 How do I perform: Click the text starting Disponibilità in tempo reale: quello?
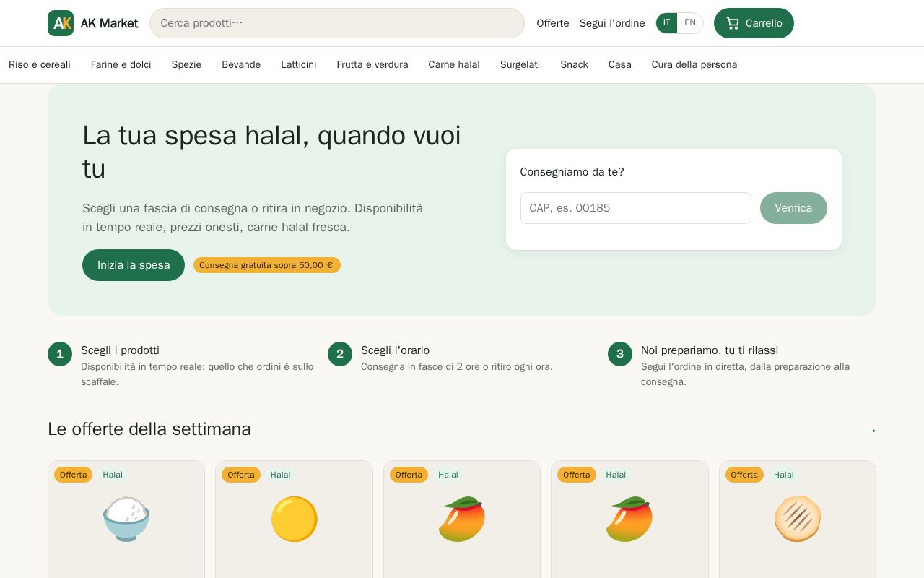pos(197,374)
